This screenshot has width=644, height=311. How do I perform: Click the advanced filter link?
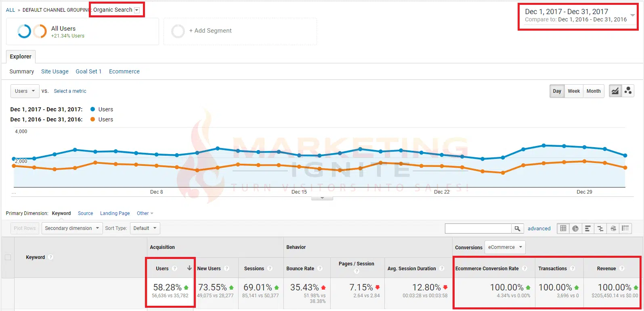pyautogui.click(x=539, y=229)
